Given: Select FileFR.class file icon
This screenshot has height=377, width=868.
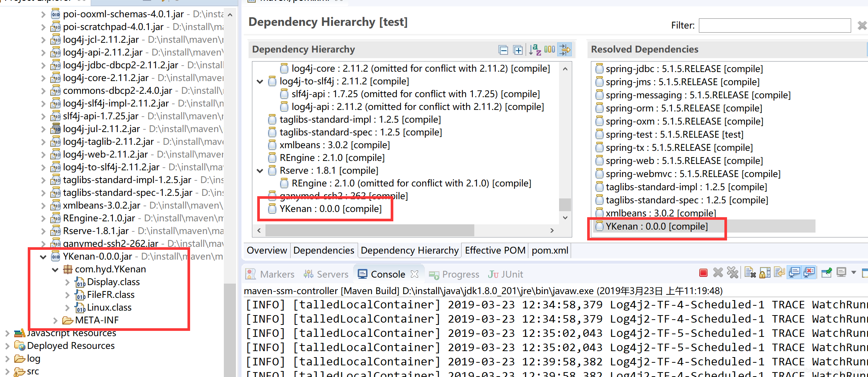Looking at the screenshot, I should click(80, 295).
